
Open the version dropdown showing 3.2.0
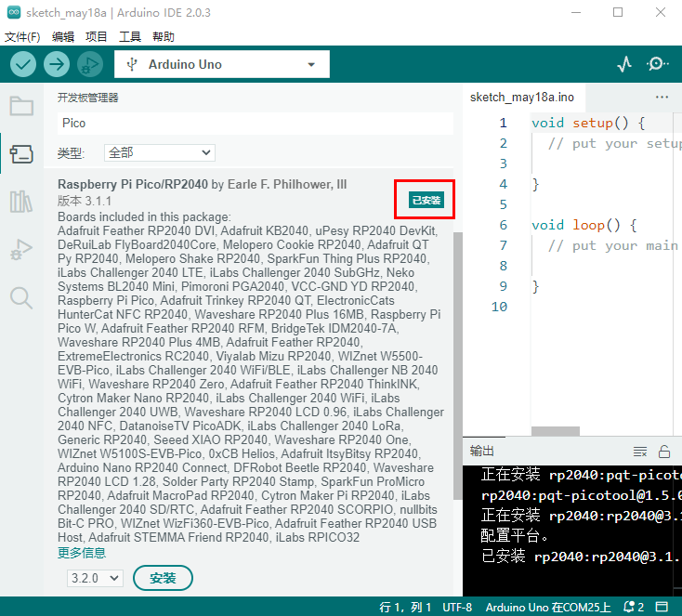95,578
